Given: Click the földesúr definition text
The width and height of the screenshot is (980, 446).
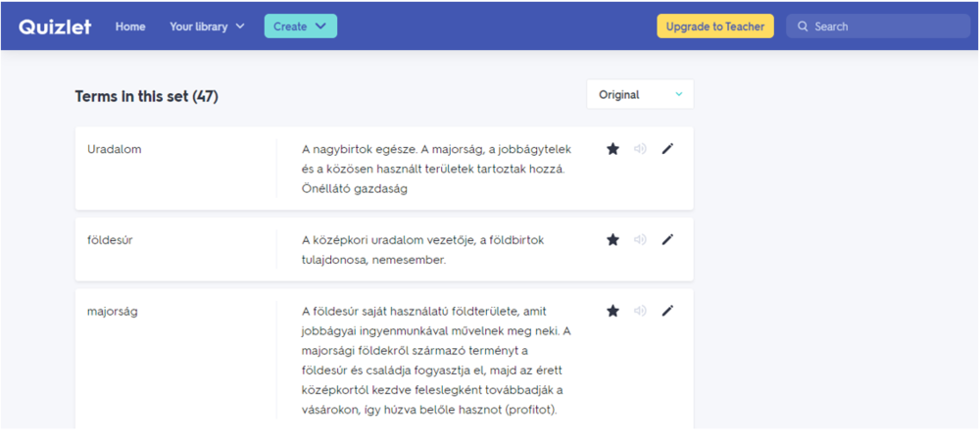Looking at the screenshot, I should 423,250.
